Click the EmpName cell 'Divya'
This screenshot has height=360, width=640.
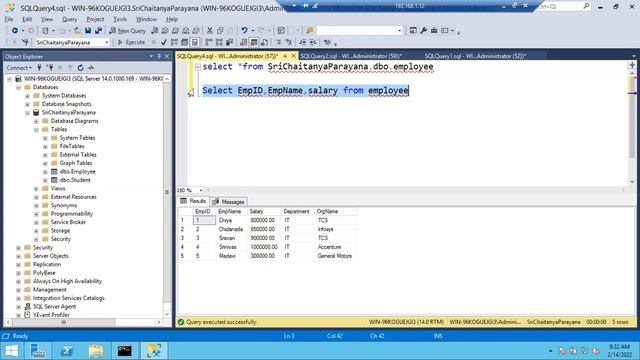232,220
